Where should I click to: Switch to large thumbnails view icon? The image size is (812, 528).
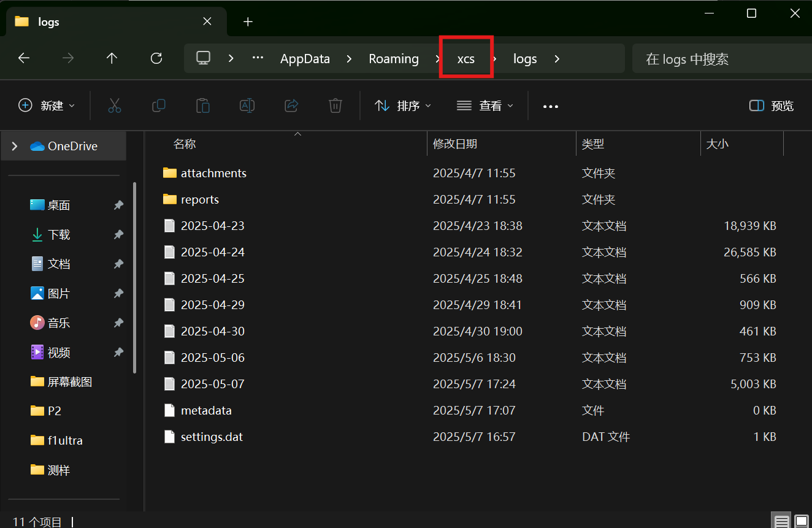click(801, 521)
